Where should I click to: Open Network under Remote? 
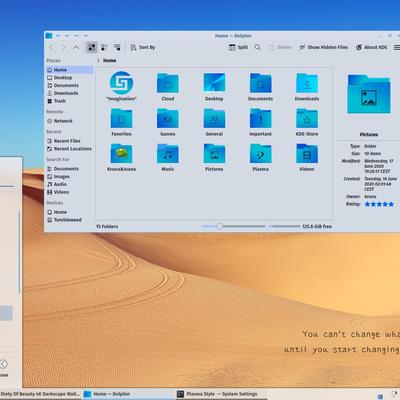point(69,121)
